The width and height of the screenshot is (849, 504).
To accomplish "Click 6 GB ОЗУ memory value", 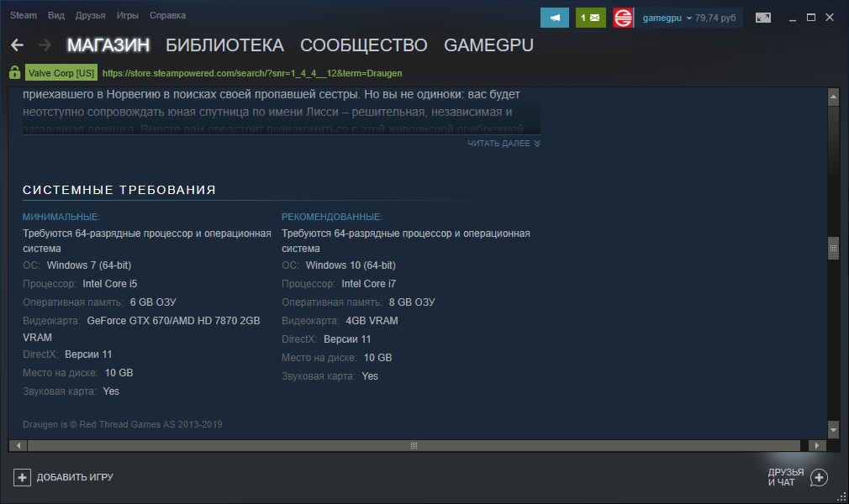I will pyautogui.click(x=153, y=302).
